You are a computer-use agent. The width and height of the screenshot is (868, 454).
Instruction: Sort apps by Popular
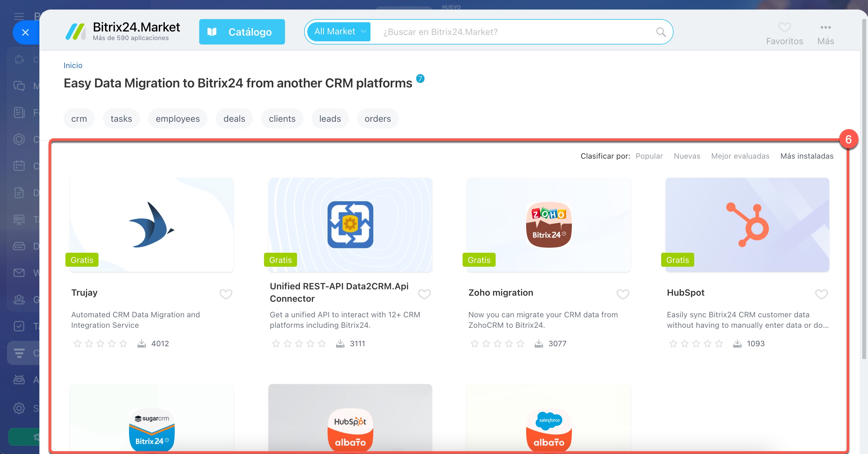649,156
